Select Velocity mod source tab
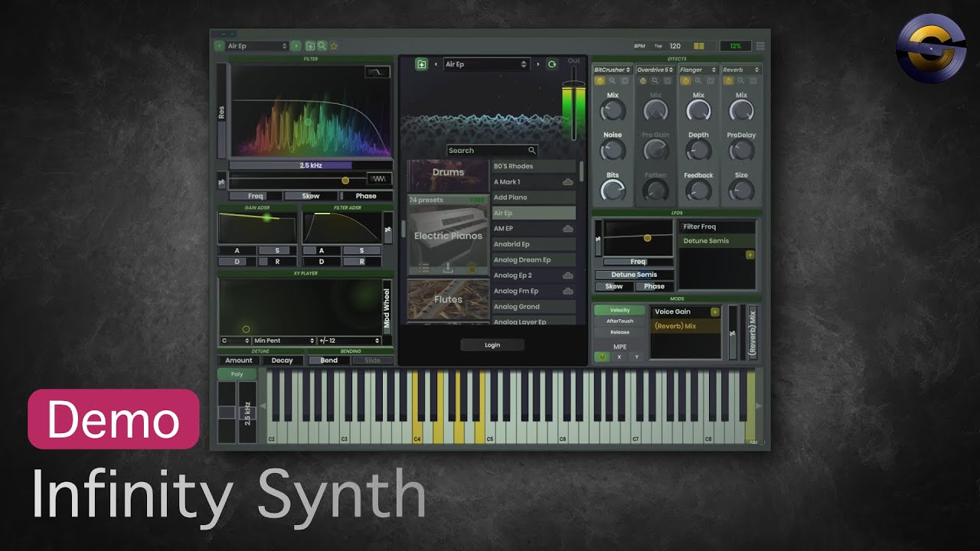Screen dimensions: 980x551 [619, 310]
